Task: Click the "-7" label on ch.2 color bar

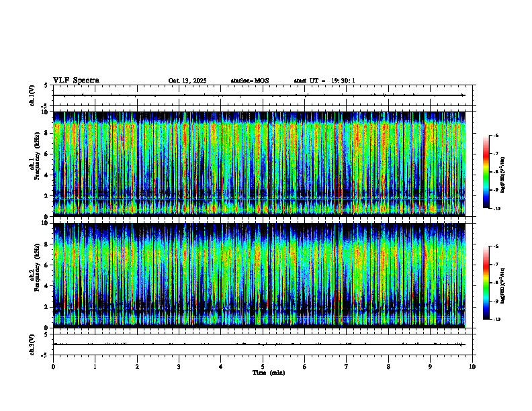Action: point(496,265)
